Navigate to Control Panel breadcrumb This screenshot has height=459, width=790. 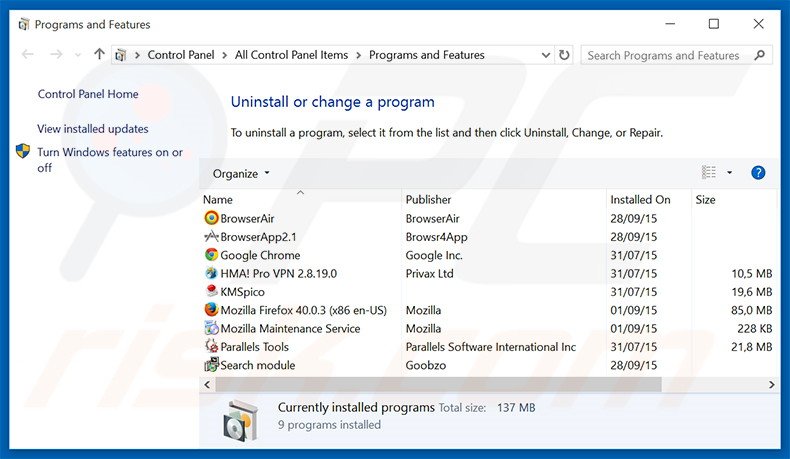[x=181, y=54]
